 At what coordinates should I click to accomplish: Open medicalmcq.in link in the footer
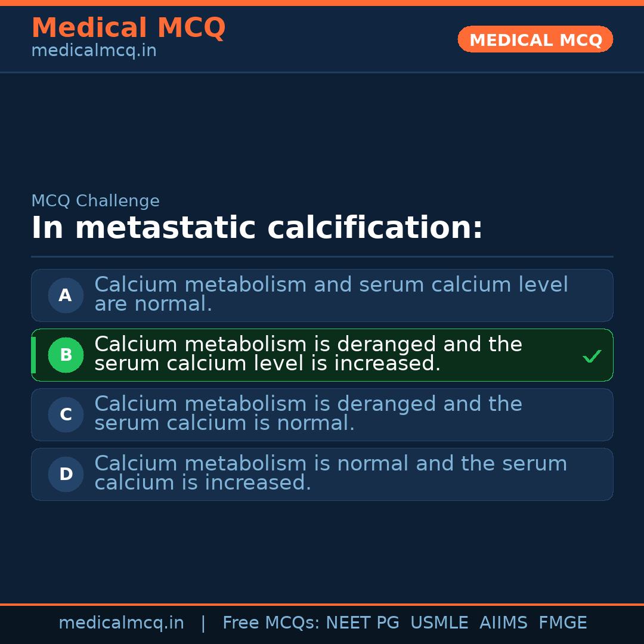pos(121,623)
